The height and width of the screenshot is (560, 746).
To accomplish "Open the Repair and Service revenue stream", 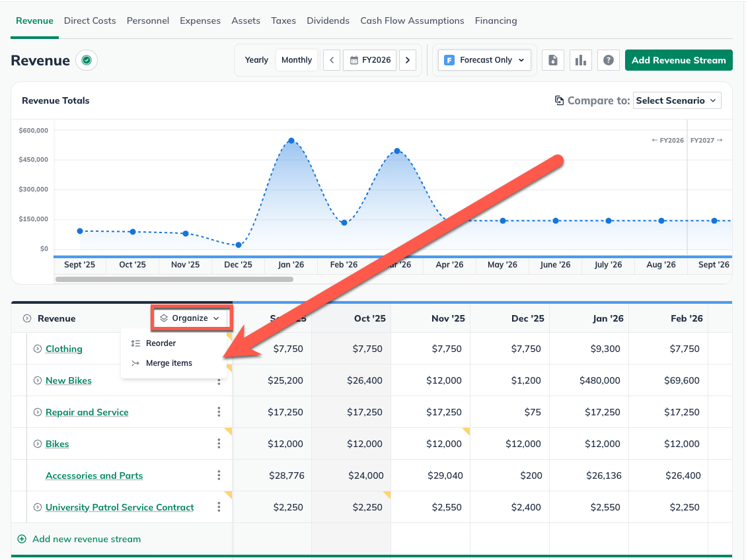I will (x=87, y=411).
